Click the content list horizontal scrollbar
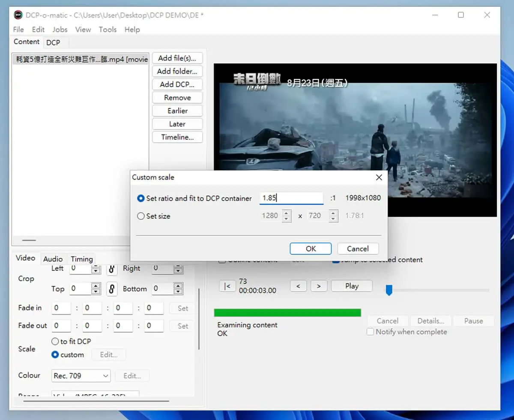Screen dimensions: 514x420 29,240
